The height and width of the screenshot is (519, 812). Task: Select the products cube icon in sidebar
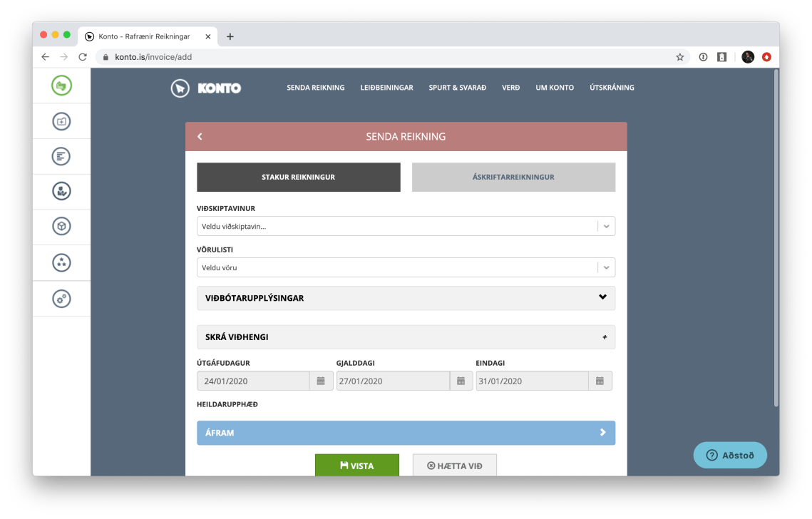62,227
